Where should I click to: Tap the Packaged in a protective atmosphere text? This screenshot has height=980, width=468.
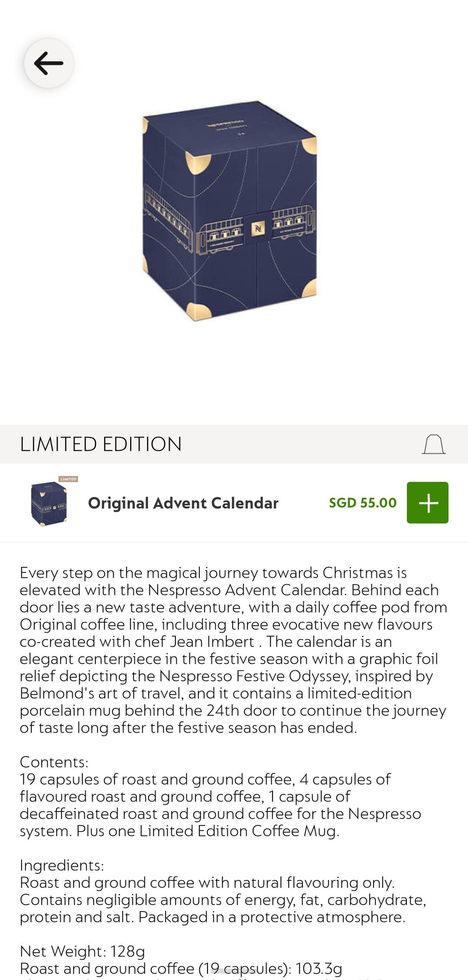(x=272, y=917)
